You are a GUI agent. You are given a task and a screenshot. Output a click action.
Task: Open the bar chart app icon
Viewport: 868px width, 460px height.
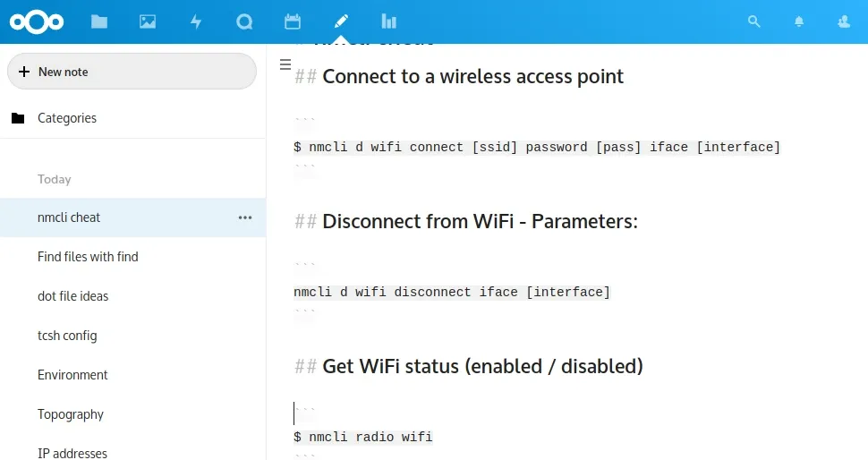(388, 21)
